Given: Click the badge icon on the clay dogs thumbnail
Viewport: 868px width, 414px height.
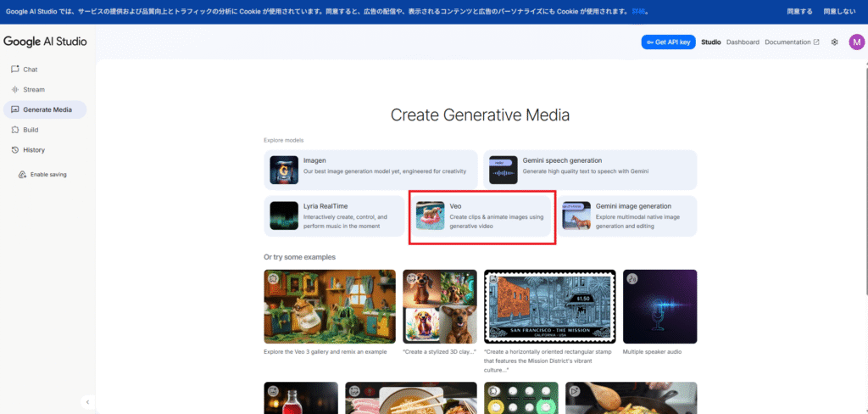Looking at the screenshot, I should pos(412,279).
